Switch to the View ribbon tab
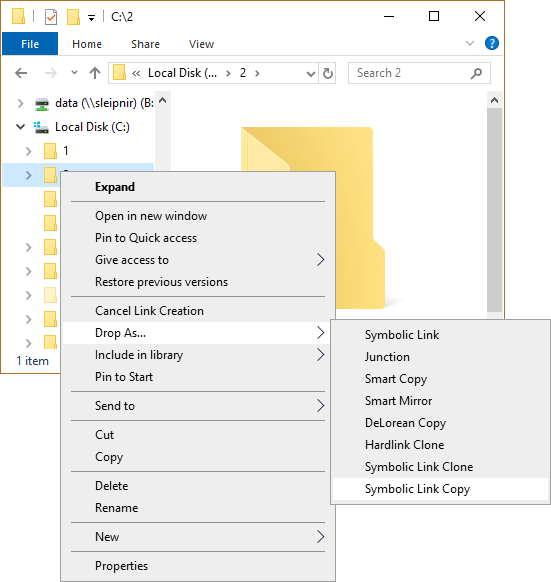 (201, 44)
